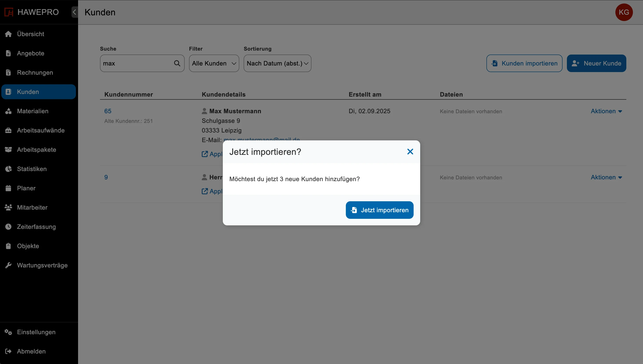Open Arbeitsaufwände in the sidebar
The height and width of the screenshot is (364, 643).
tap(39, 130)
